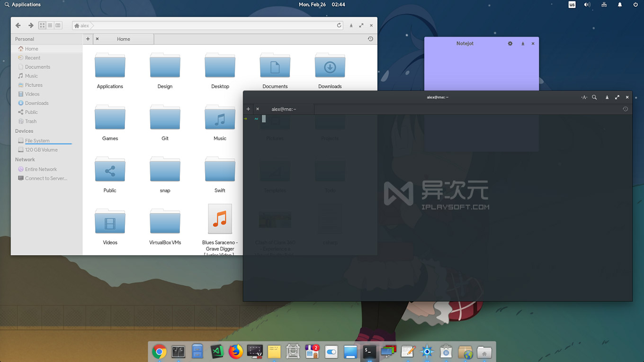Click the home icon in the path bar
The height and width of the screenshot is (362, 644).
76,25
